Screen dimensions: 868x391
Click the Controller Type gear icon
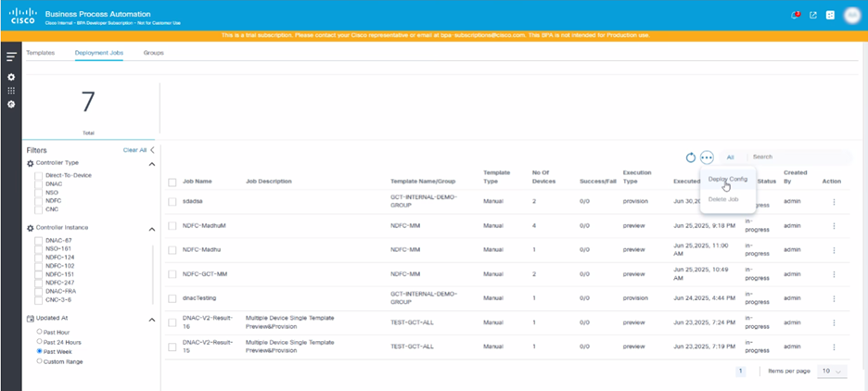click(x=31, y=163)
